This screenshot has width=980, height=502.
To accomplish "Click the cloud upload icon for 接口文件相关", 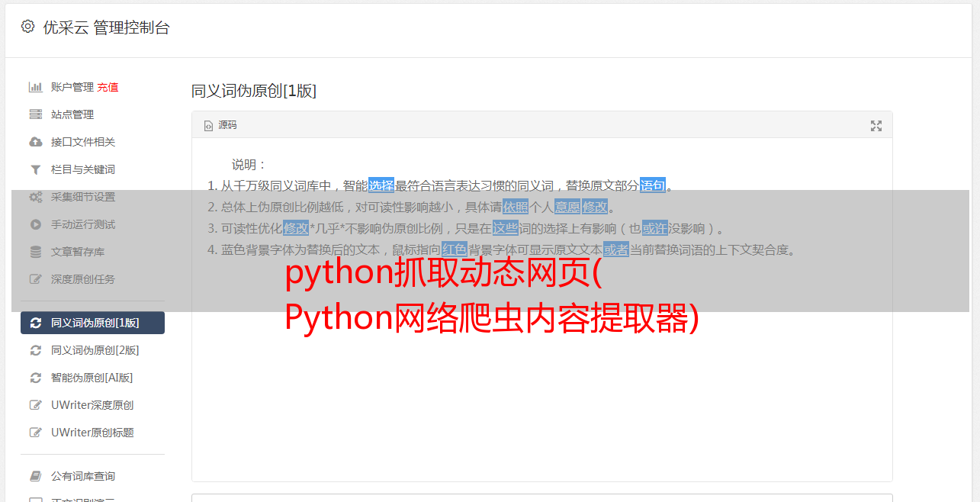I will [x=35, y=142].
